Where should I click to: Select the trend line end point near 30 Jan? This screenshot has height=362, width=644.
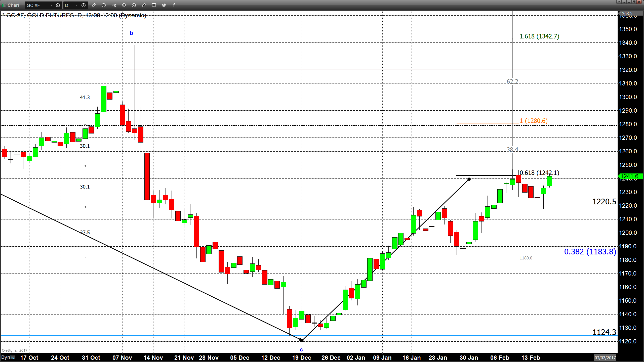point(469,179)
